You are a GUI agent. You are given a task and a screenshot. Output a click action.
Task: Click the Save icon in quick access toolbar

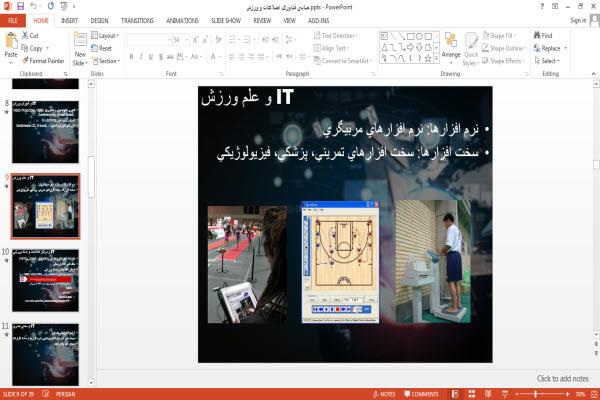[21, 6]
